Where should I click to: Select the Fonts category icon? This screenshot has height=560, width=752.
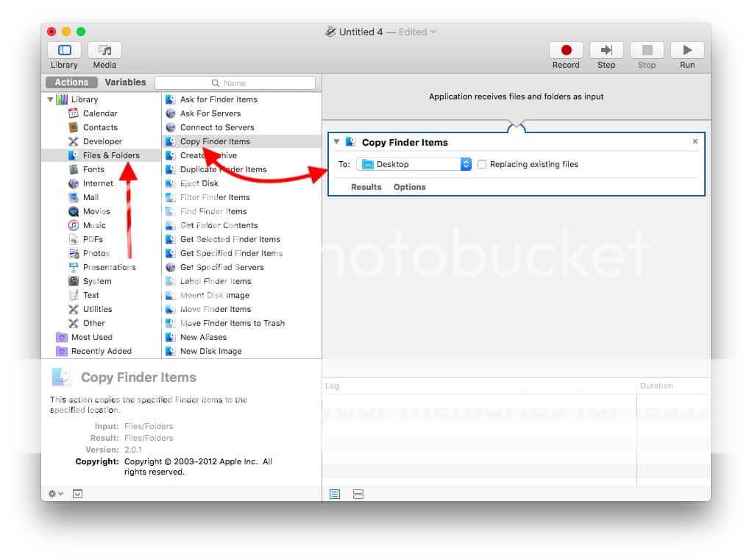coord(74,169)
